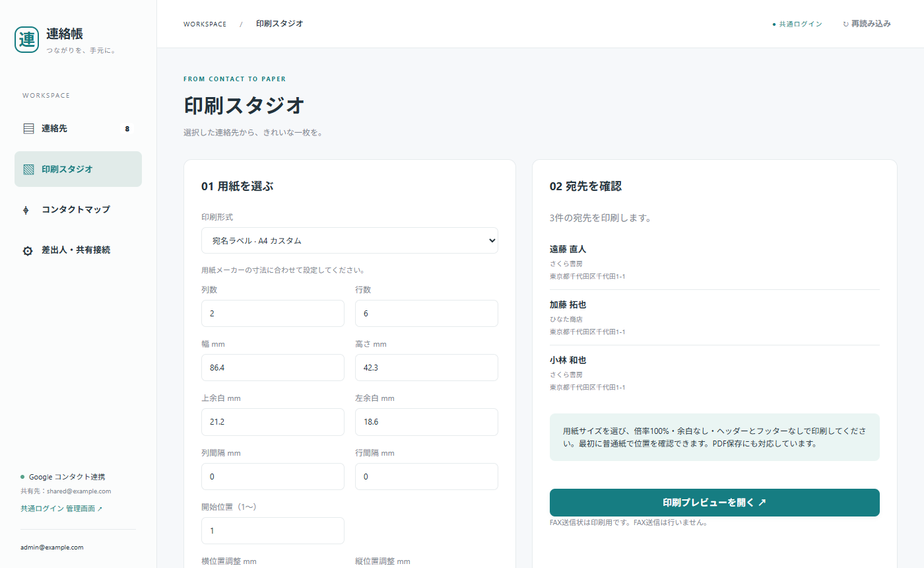Click the 連絡先 count badge 8
Image resolution: width=924 pixels, height=568 pixels.
127,129
